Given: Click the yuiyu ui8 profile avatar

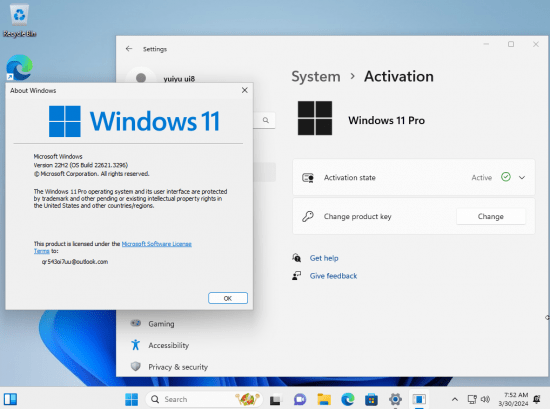Looking at the screenshot, I should tap(141, 77).
